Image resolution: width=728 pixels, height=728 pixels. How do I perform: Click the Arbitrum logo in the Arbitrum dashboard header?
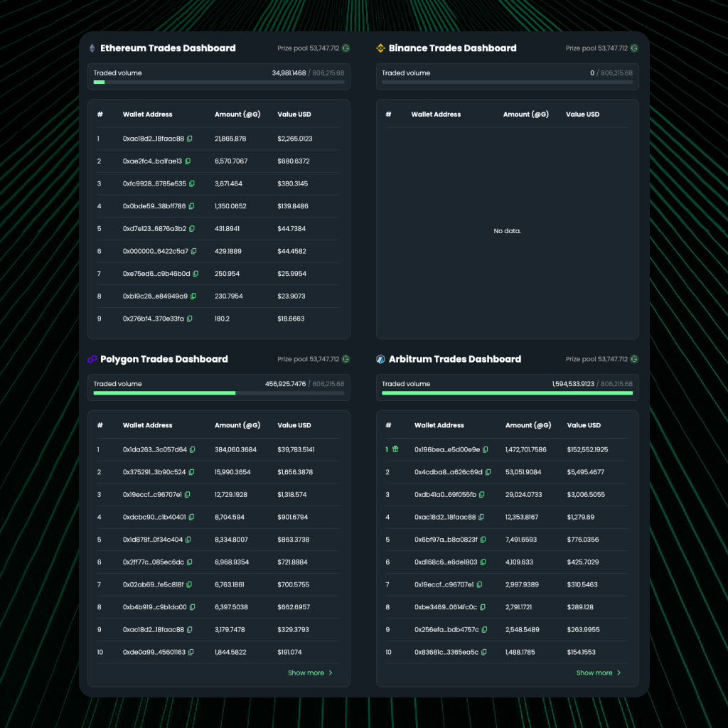[379, 359]
